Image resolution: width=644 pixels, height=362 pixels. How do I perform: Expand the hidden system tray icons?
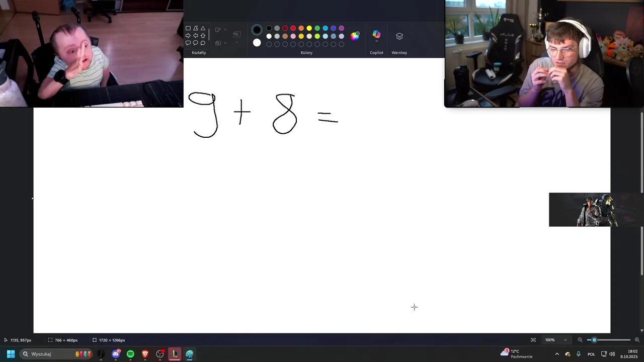pos(557,354)
